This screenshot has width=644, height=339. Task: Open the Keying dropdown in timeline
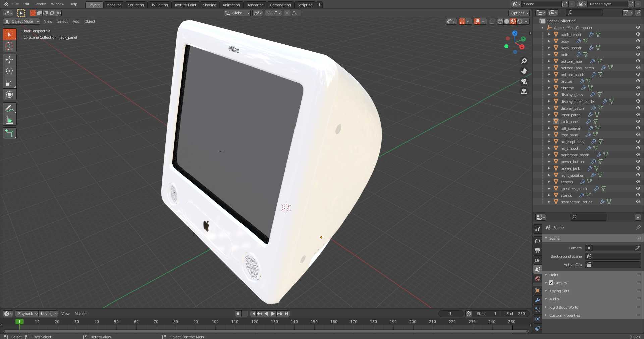48,314
